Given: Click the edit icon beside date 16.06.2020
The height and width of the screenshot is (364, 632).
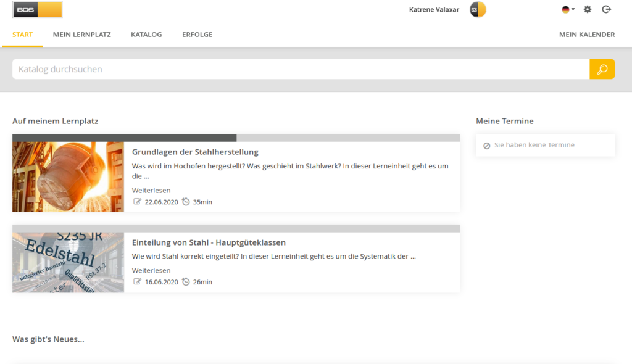Looking at the screenshot, I should click(137, 281).
